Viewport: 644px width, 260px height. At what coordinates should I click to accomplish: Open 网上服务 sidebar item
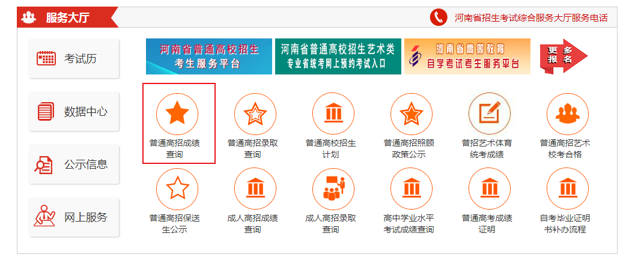(74, 217)
